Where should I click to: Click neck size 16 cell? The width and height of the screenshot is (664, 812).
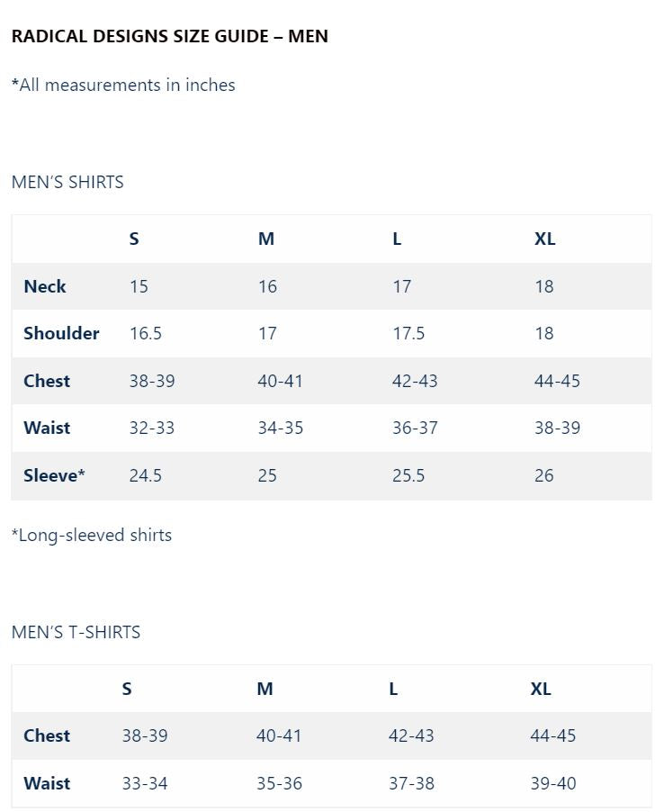point(267,286)
